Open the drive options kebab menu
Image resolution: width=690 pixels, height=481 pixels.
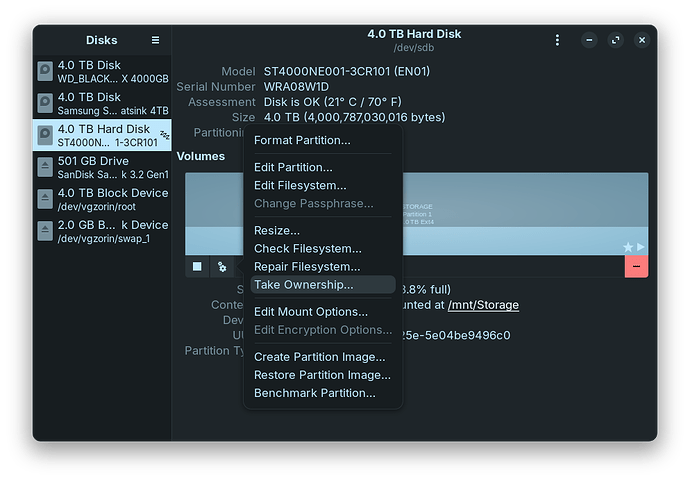tap(558, 40)
